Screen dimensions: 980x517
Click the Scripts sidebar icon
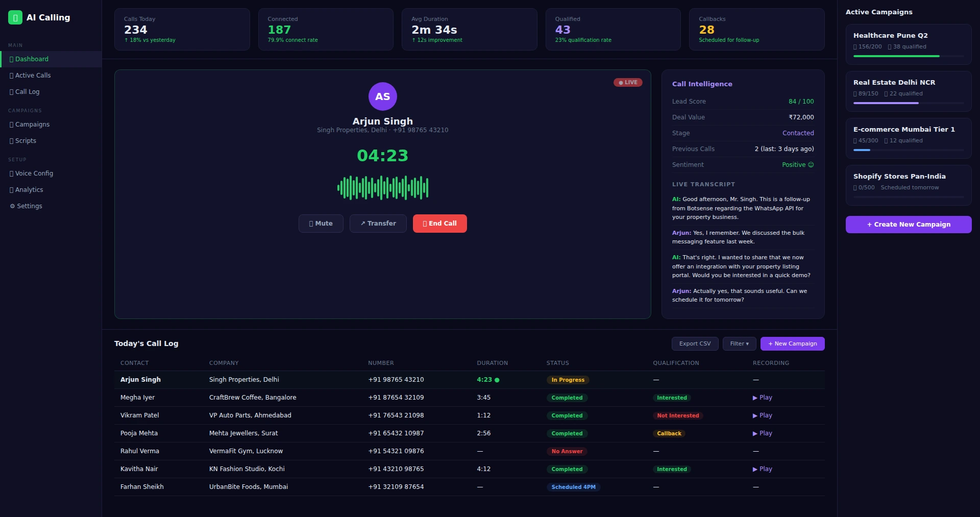pos(10,141)
